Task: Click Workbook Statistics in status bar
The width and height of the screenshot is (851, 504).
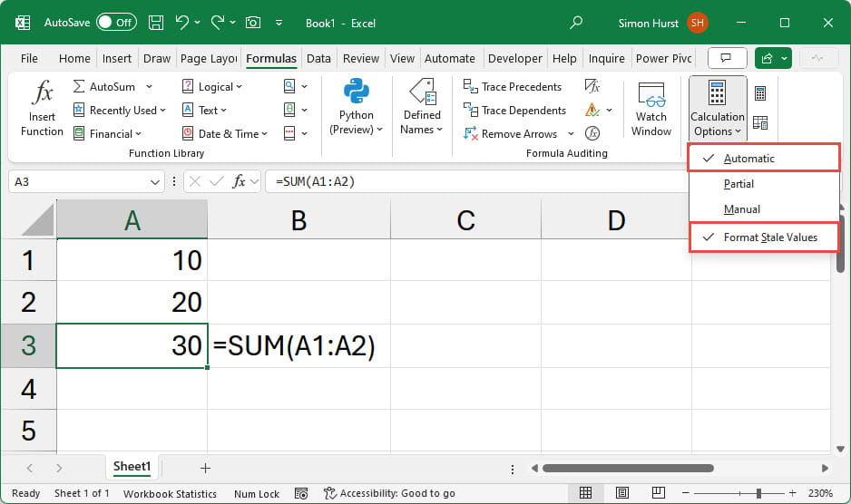Action: pos(170,493)
